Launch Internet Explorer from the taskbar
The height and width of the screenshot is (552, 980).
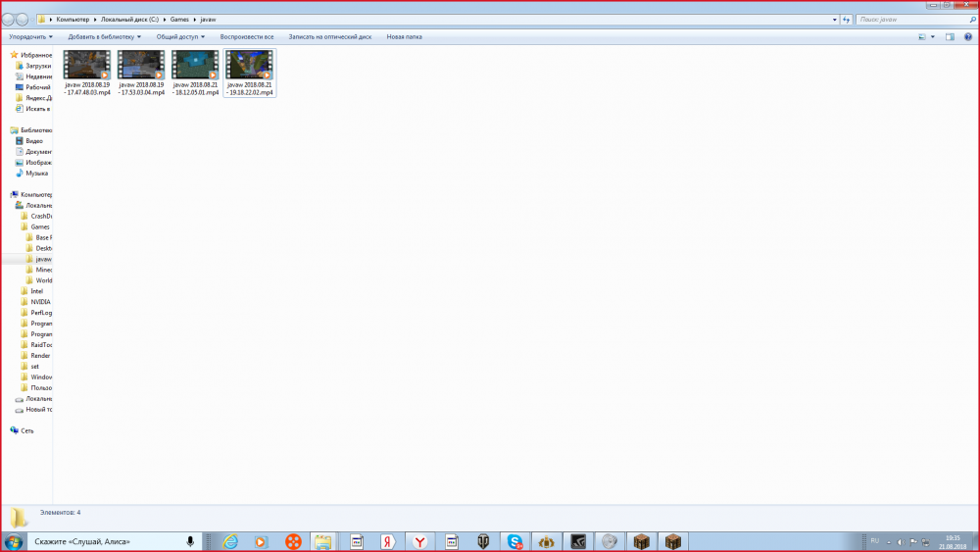tap(229, 541)
